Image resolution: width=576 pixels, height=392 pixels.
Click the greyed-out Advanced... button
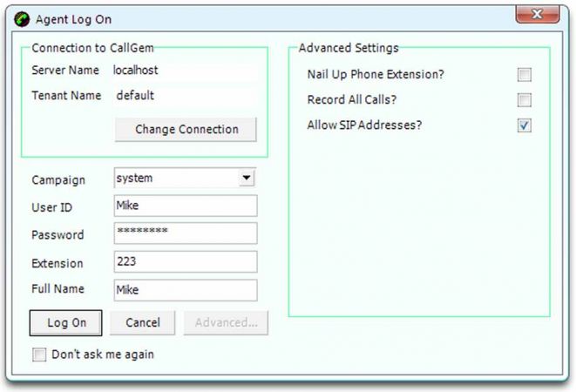click(x=226, y=322)
